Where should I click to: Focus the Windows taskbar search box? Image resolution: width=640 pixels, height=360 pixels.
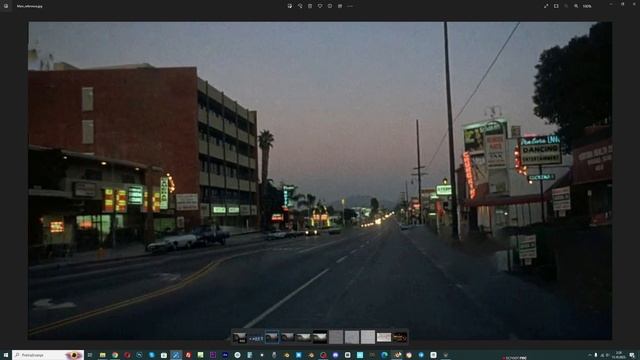click(x=48, y=355)
